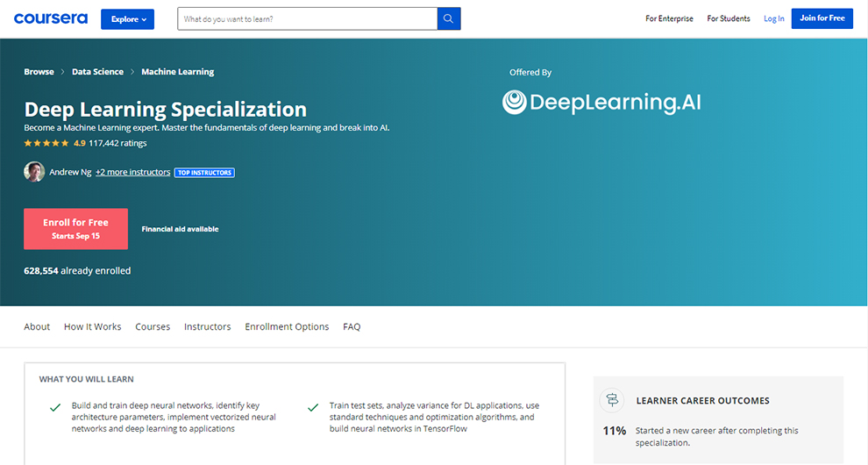Click the 117,442 ratings text
This screenshot has height=465, width=868.
117,143
